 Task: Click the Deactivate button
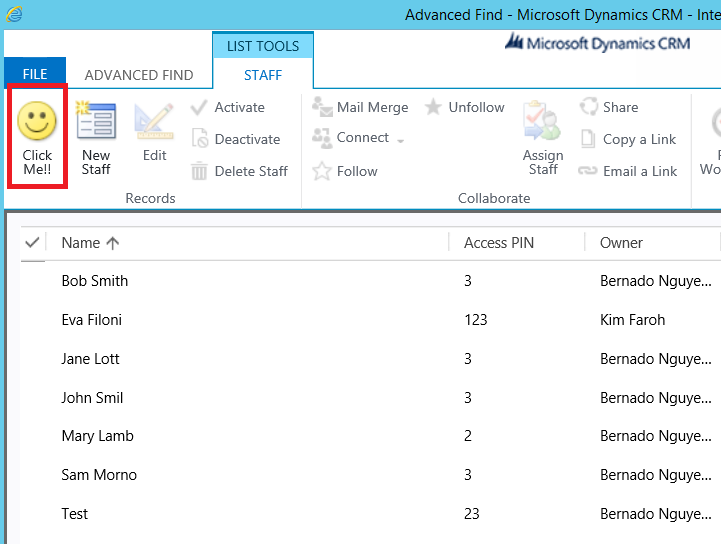pos(235,139)
